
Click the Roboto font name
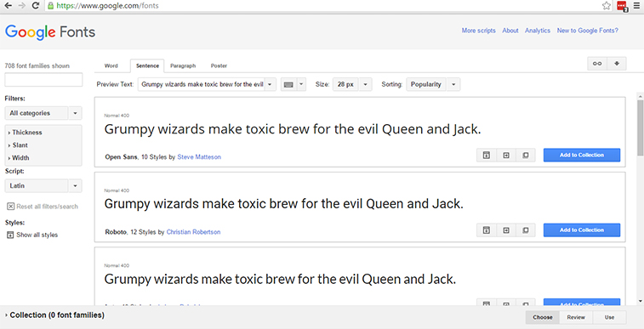pos(116,232)
